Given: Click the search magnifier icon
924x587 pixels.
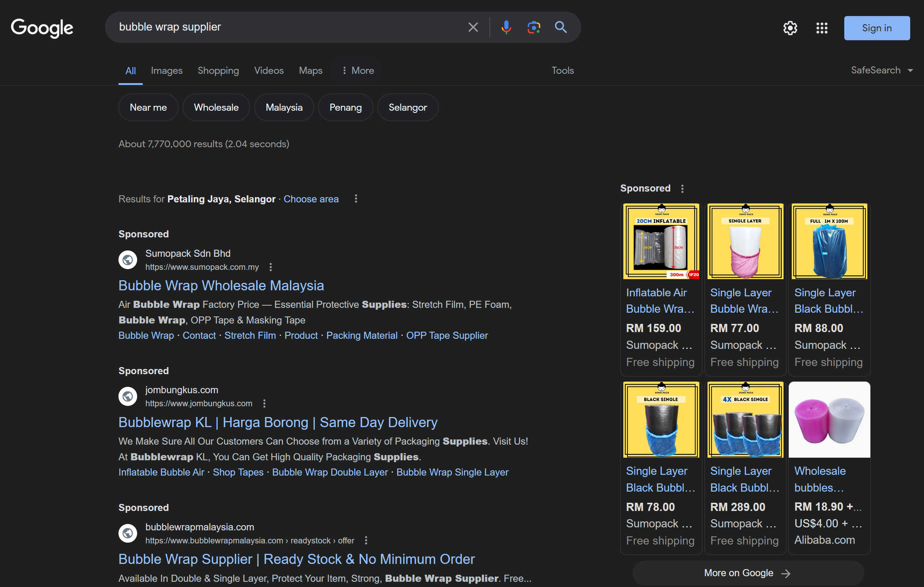Looking at the screenshot, I should [560, 28].
